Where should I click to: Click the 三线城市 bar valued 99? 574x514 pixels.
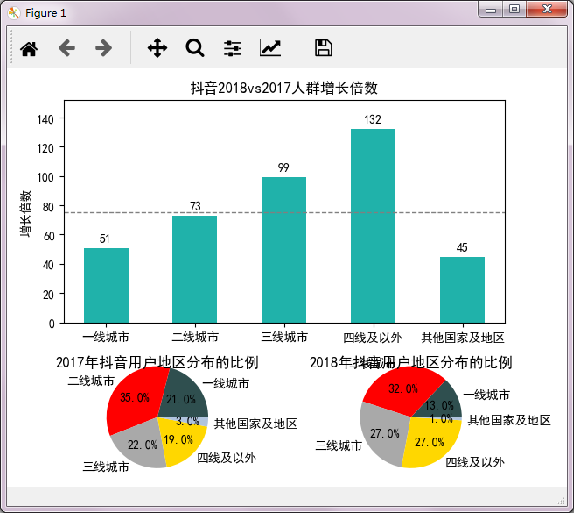pos(284,250)
